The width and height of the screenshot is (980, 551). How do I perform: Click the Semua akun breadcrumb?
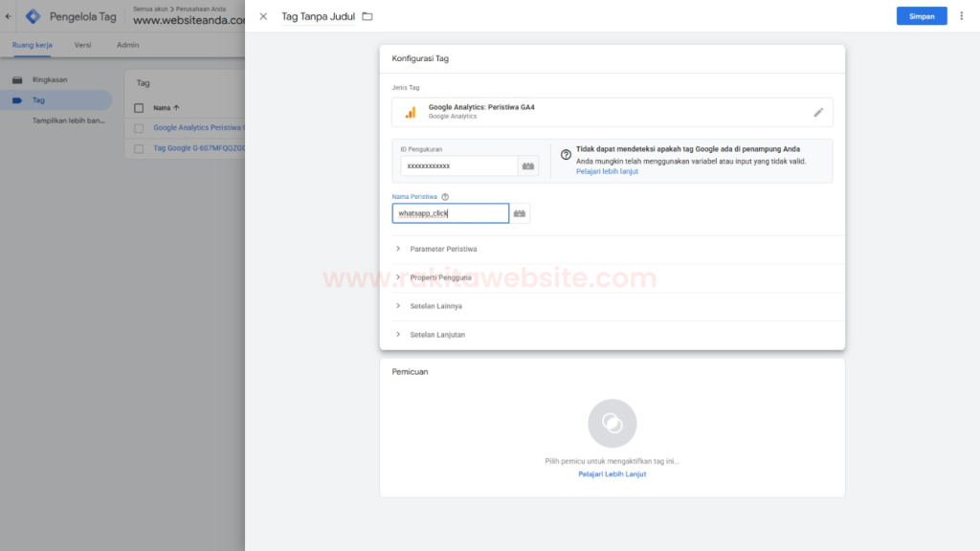coord(150,9)
